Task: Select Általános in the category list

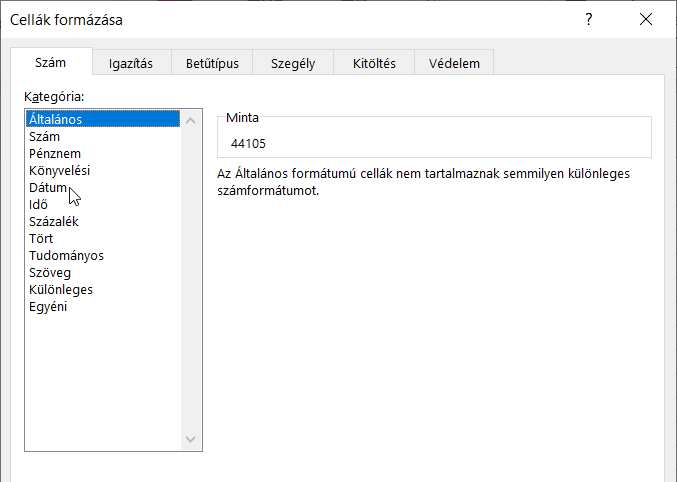Action: click(x=56, y=120)
